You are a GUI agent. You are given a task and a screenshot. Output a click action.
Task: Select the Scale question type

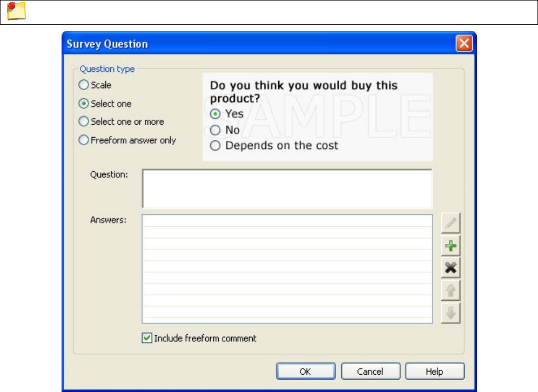(x=84, y=85)
